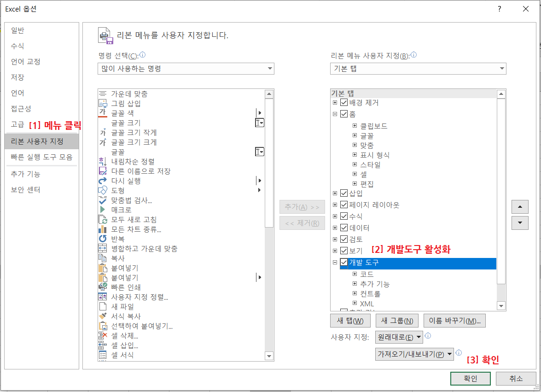Click the 셀 삭제 icon
This screenshot has height=392, width=541.
pyautogui.click(x=103, y=335)
